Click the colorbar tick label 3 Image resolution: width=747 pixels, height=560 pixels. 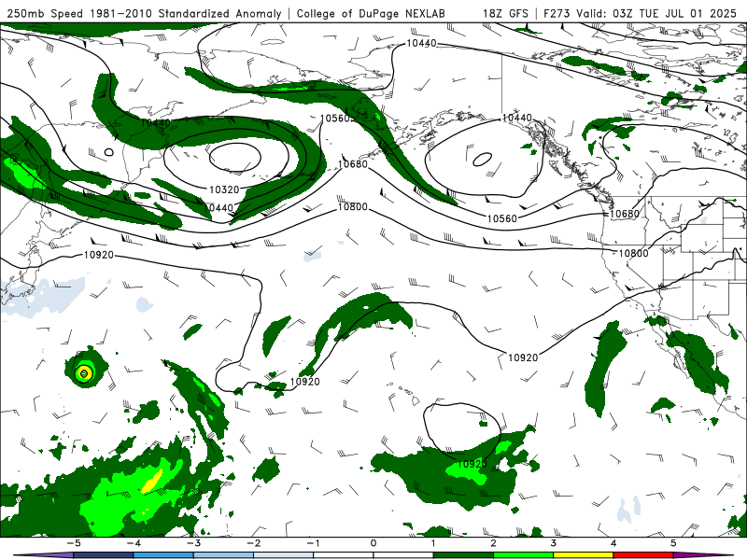[553, 543]
